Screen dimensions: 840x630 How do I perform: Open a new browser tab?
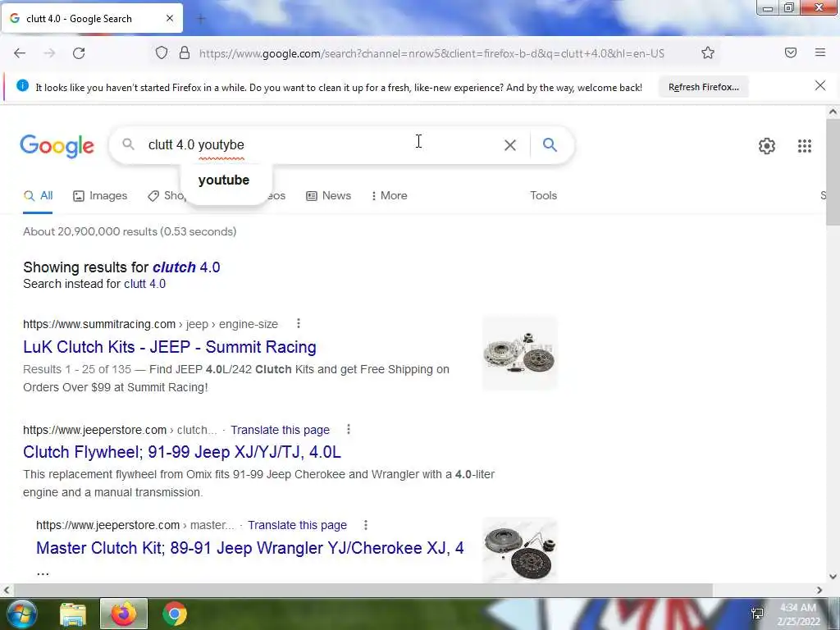coord(201,19)
